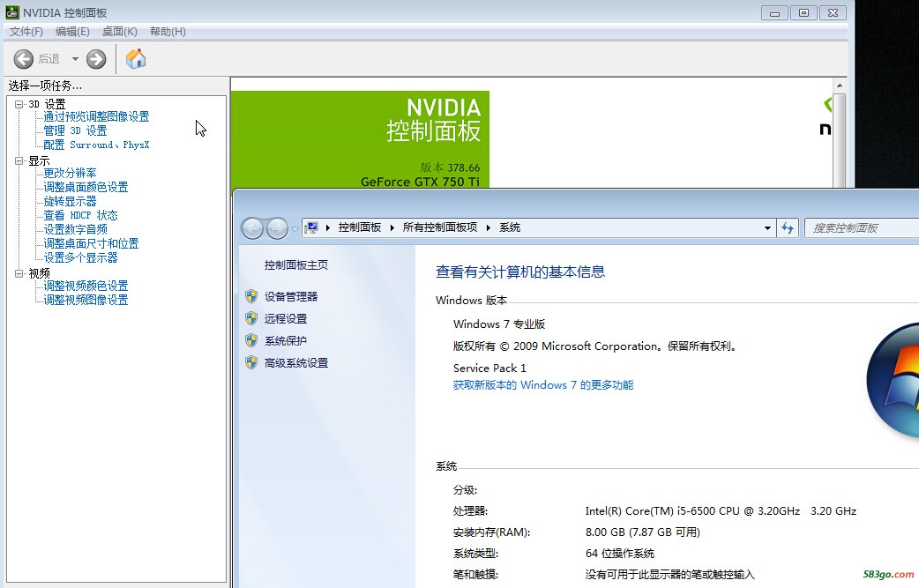This screenshot has width=919, height=588.
Task: Click the 64 位操作系统 value
Action: click(619, 553)
